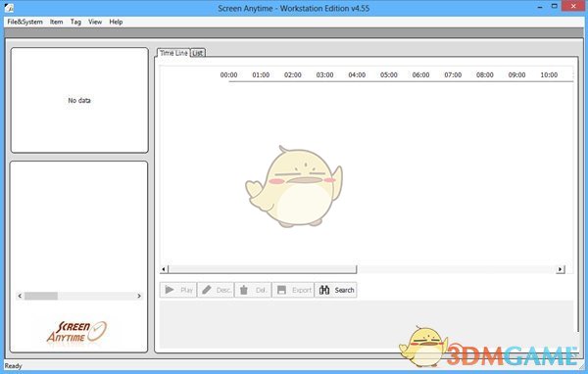
Task: Click the 00:00 timeline marker
Action: tap(228, 75)
